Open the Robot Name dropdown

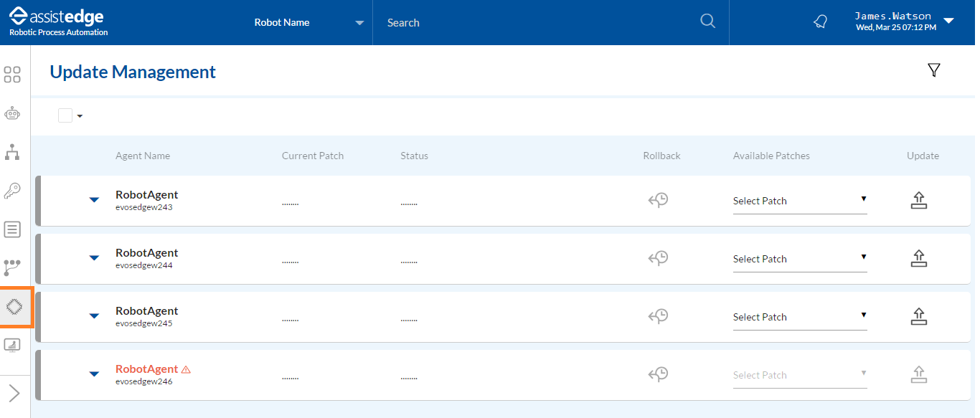coord(309,22)
